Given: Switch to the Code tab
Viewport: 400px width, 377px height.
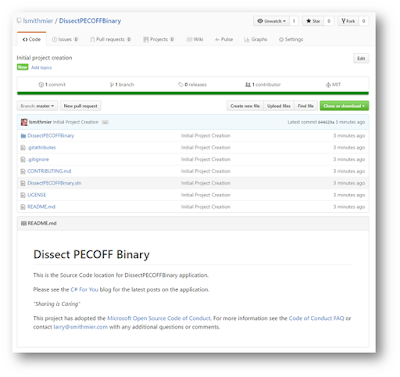Looking at the screenshot, I should [x=32, y=39].
